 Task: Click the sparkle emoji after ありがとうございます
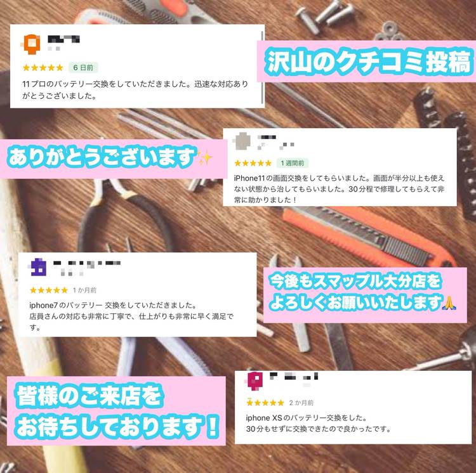205,158
